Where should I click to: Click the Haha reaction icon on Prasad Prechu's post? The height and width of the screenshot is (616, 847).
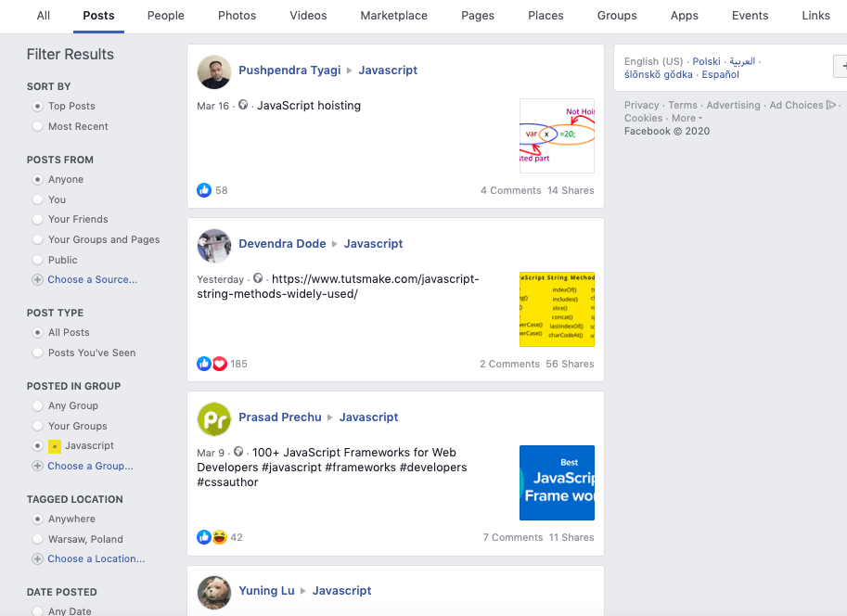point(220,537)
